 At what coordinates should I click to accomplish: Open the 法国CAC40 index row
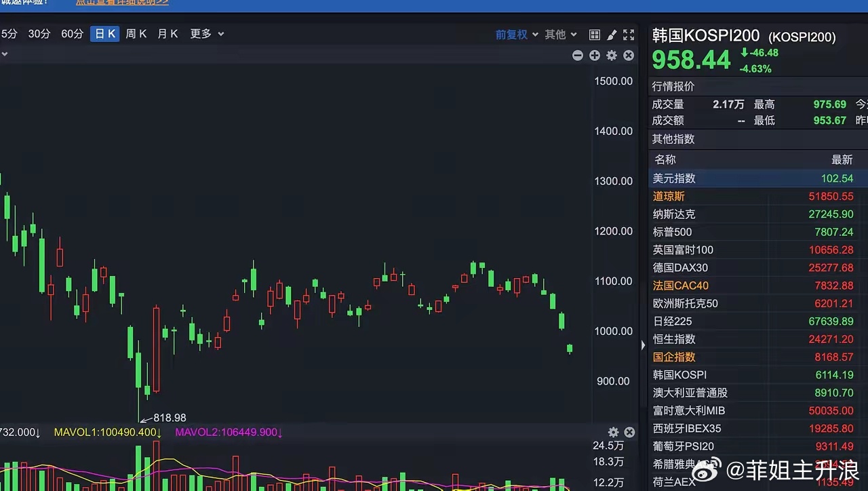[x=758, y=286]
